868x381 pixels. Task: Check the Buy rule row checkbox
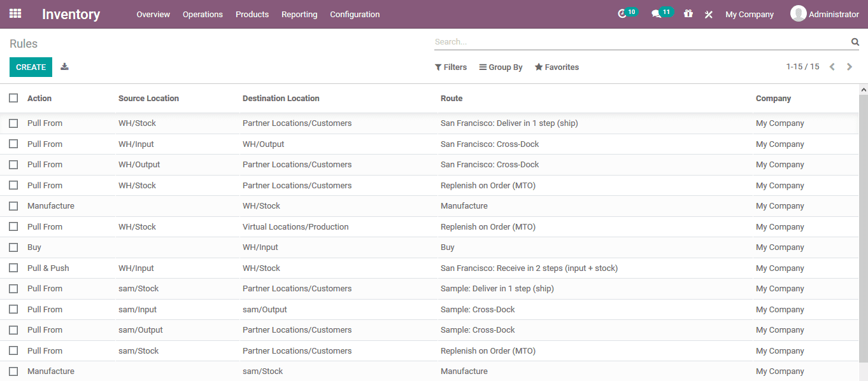[13, 247]
